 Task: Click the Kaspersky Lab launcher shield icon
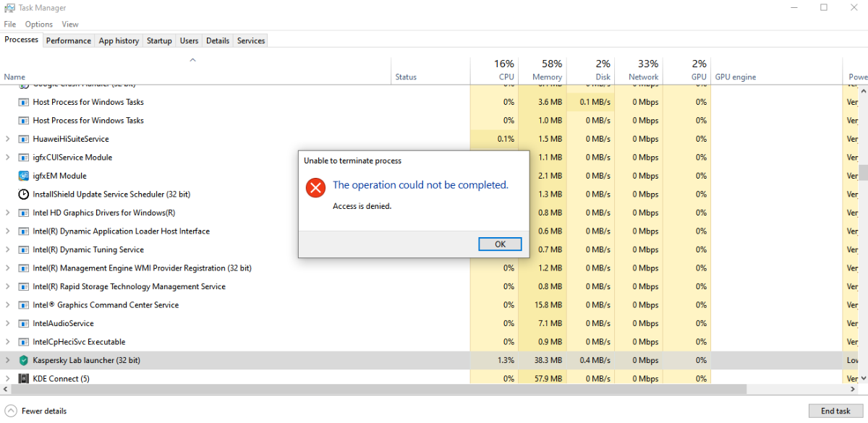(24, 360)
